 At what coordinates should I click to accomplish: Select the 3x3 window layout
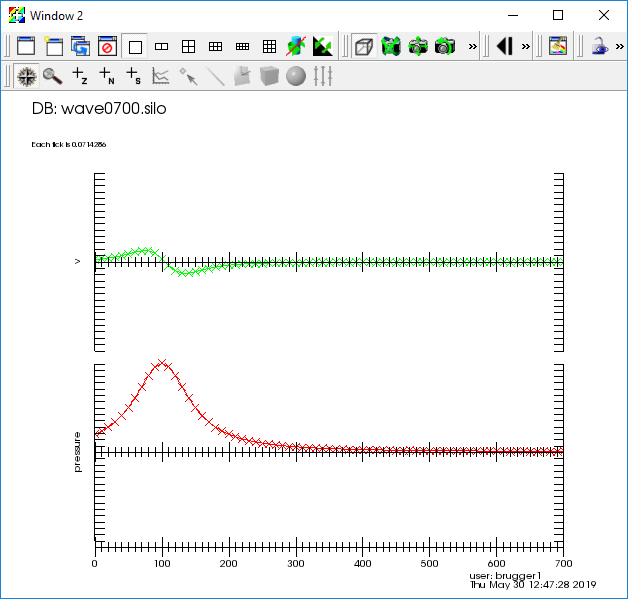pyautogui.click(x=269, y=46)
